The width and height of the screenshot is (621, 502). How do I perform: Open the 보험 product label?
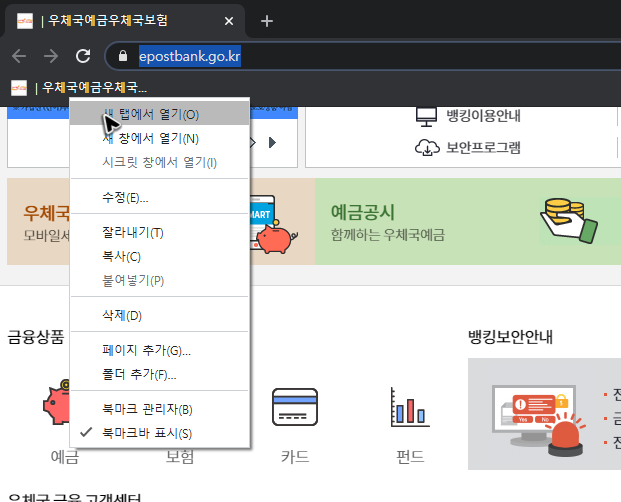(x=179, y=456)
